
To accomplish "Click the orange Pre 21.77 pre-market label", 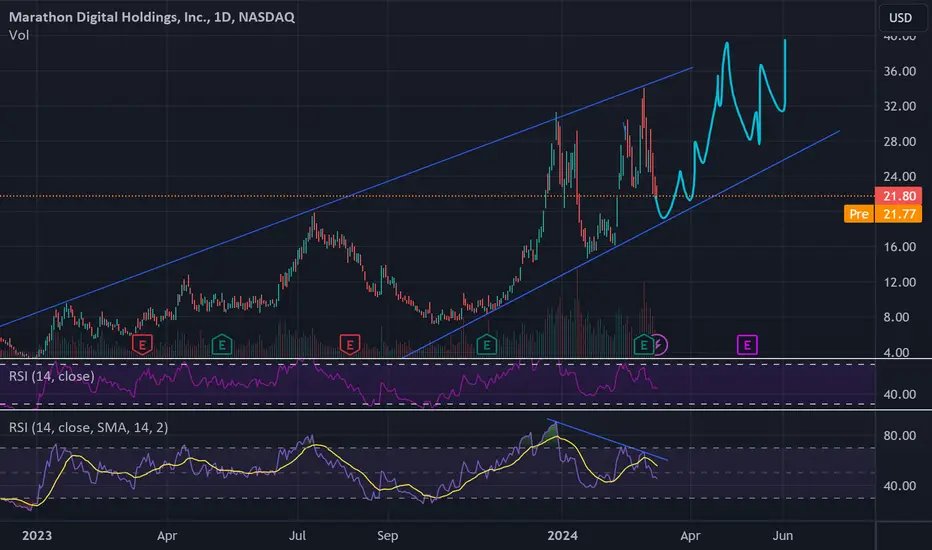I will [883, 214].
